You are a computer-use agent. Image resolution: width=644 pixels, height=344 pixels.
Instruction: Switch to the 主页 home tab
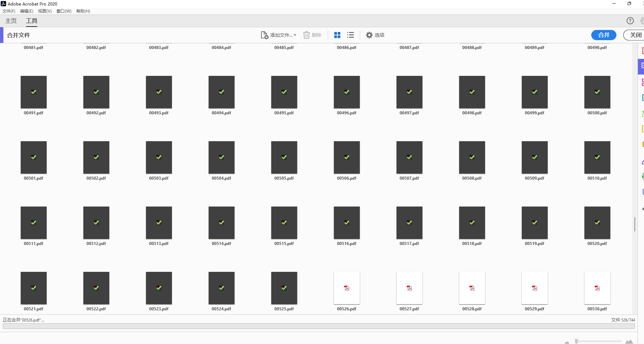[x=11, y=21]
